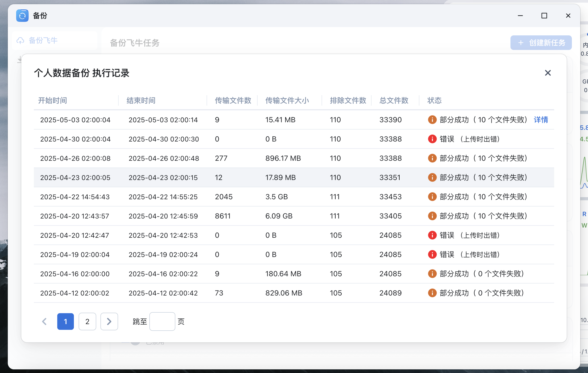Click red error icon of 2025-04-20 12:42:47 record
The height and width of the screenshot is (373, 588).
pos(432,235)
